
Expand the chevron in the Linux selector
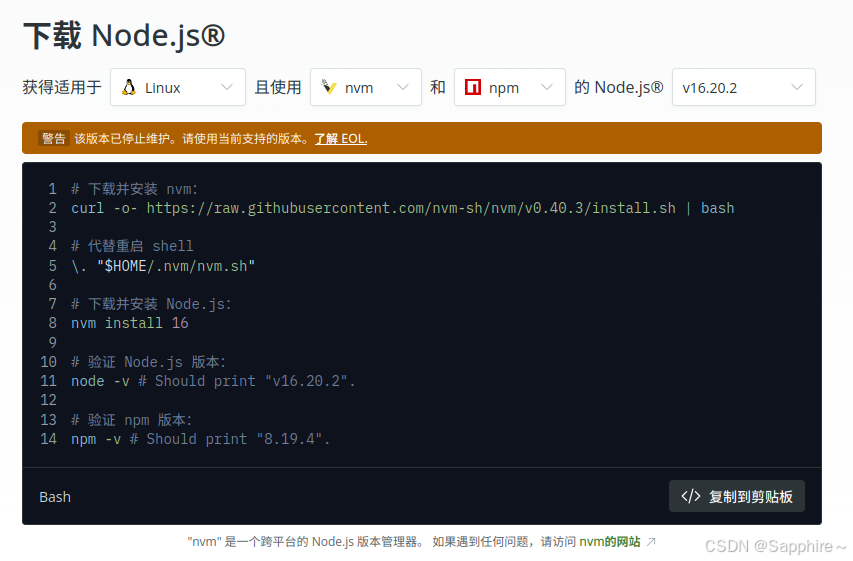(x=227, y=87)
